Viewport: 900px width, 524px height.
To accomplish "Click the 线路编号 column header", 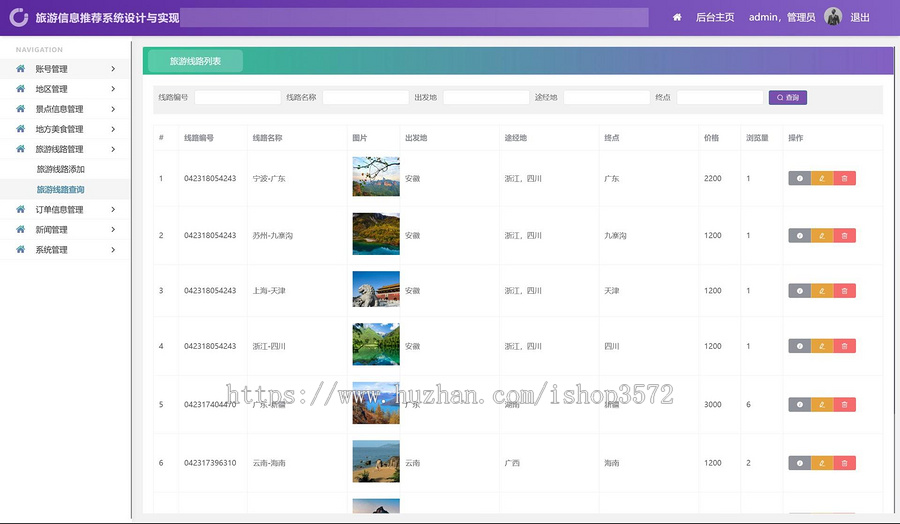I will pos(199,138).
